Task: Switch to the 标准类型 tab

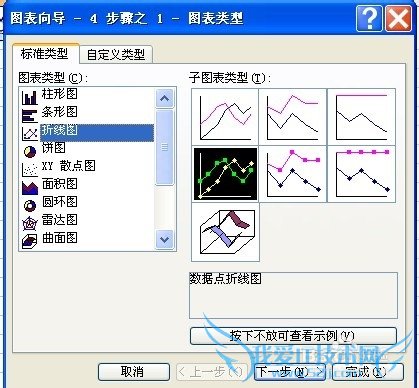Action: click(x=45, y=53)
